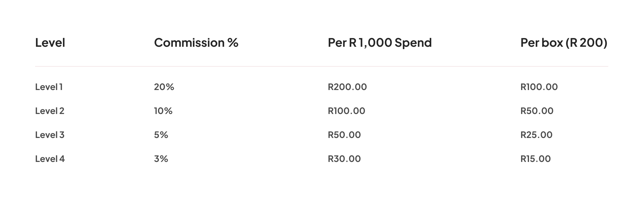Click the 10% commission cell
644x197 pixels.
pos(163,111)
